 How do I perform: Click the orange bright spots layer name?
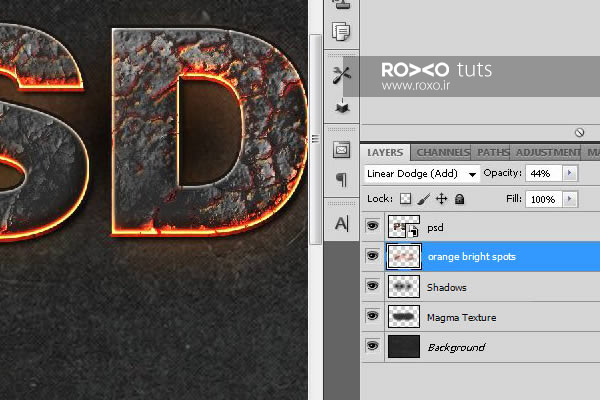(x=471, y=257)
